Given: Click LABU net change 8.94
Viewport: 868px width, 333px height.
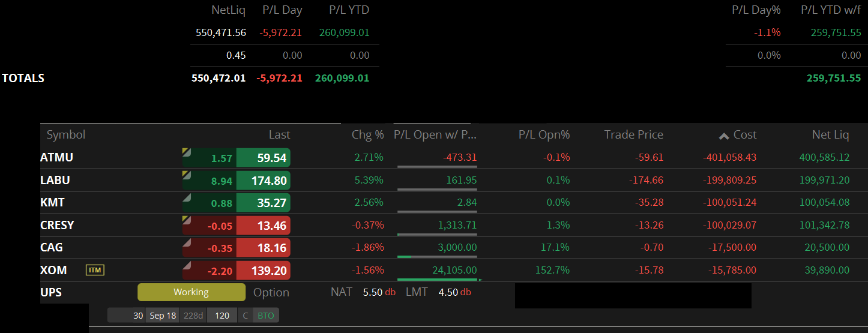Looking at the screenshot, I should (x=222, y=181).
